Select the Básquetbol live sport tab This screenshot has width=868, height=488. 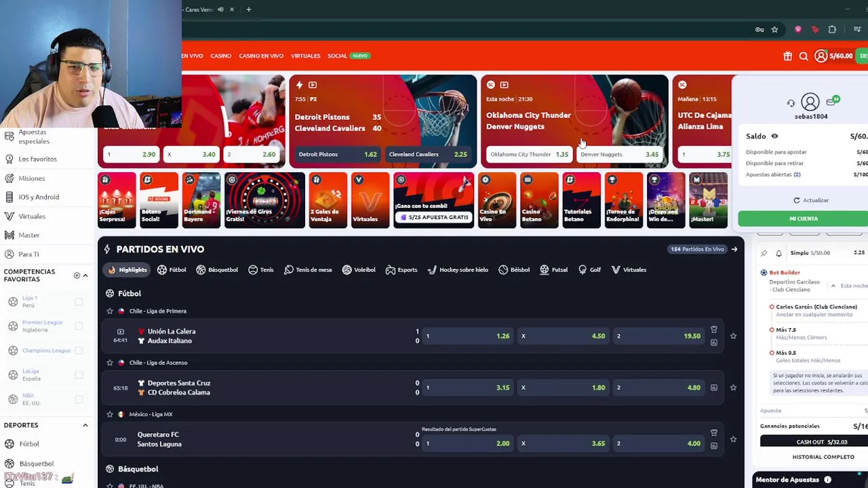217,270
